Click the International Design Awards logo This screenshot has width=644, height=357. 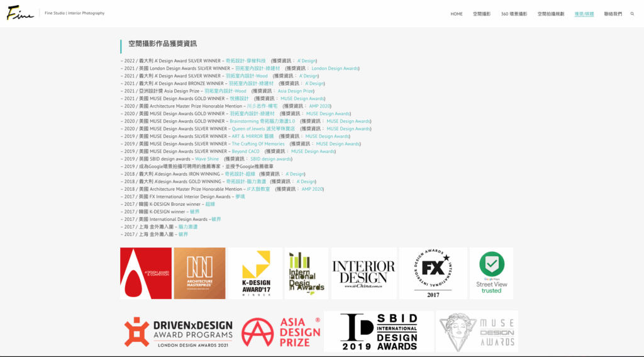tap(306, 273)
